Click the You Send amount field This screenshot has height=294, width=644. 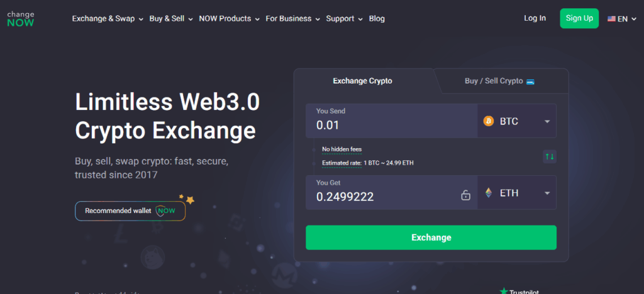click(390, 124)
